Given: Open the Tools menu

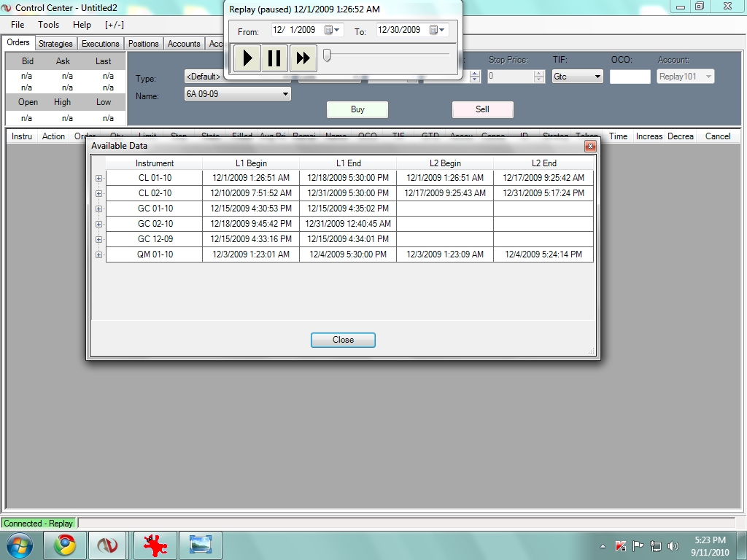Looking at the screenshot, I should pos(49,25).
